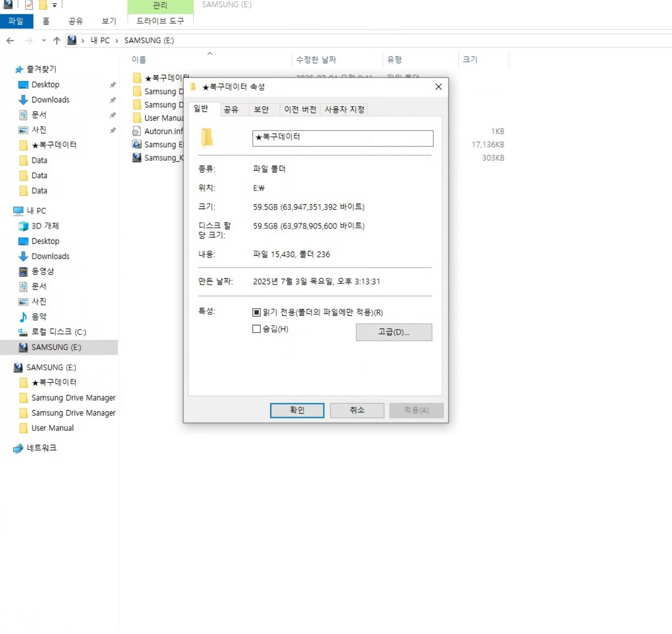Sort by 크기 column header
The height and width of the screenshot is (634, 672).
click(470, 59)
